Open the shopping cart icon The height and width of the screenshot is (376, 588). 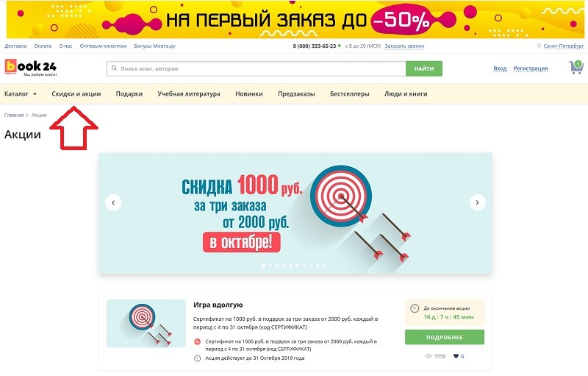[576, 68]
